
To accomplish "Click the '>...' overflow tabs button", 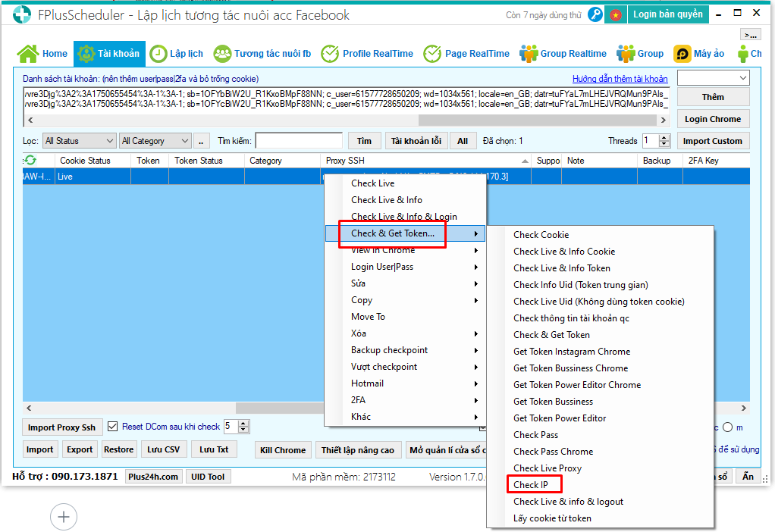I will coord(751,35).
